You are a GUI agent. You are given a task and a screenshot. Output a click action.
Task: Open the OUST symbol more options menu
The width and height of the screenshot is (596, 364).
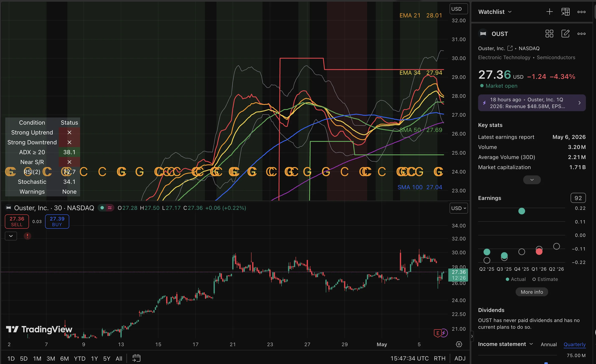pyautogui.click(x=581, y=34)
